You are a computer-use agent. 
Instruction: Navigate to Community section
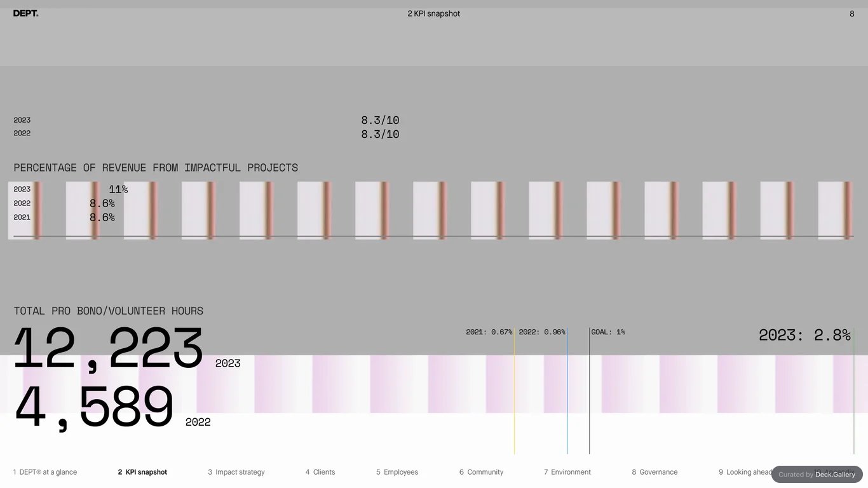(481, 472)
